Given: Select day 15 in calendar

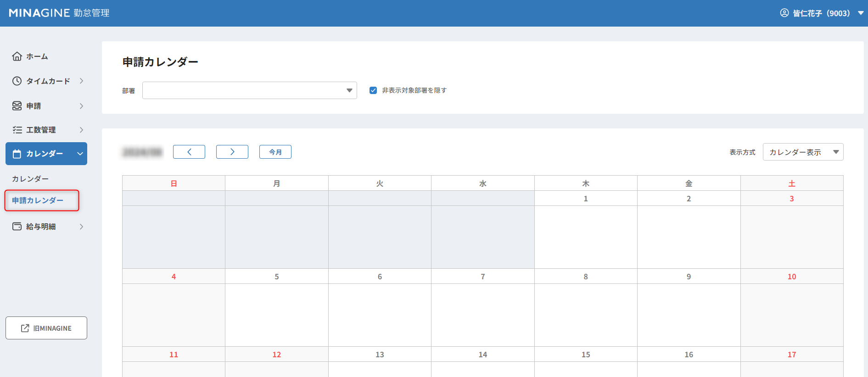Looking at the screenshot, I should (x=586, y=355).
